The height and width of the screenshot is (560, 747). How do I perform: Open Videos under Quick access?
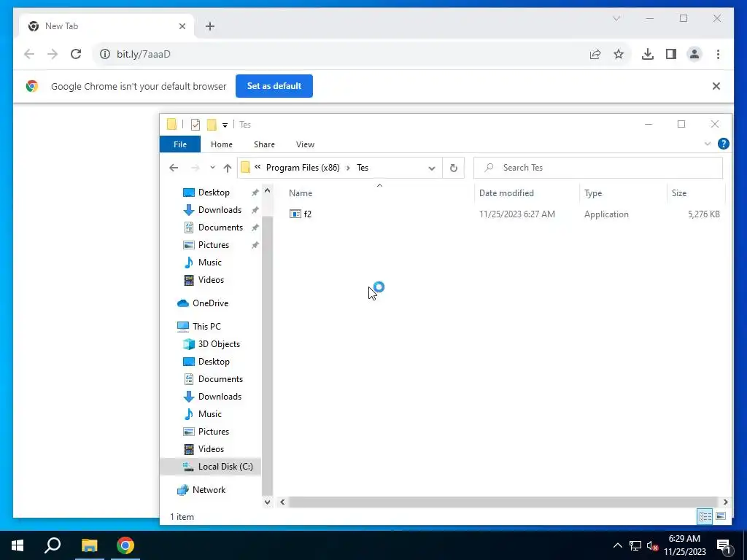(x=211, y=280)
